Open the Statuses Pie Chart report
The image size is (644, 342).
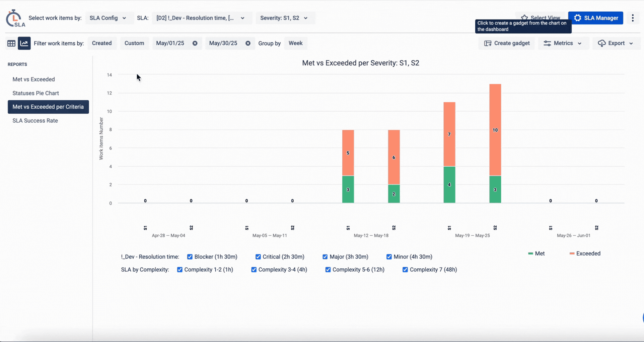pos(35,93)
